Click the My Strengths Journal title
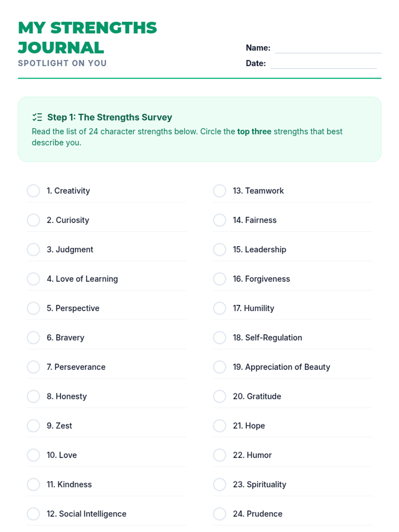This screenshot has height=532, width=399. [x=87, y=37]
